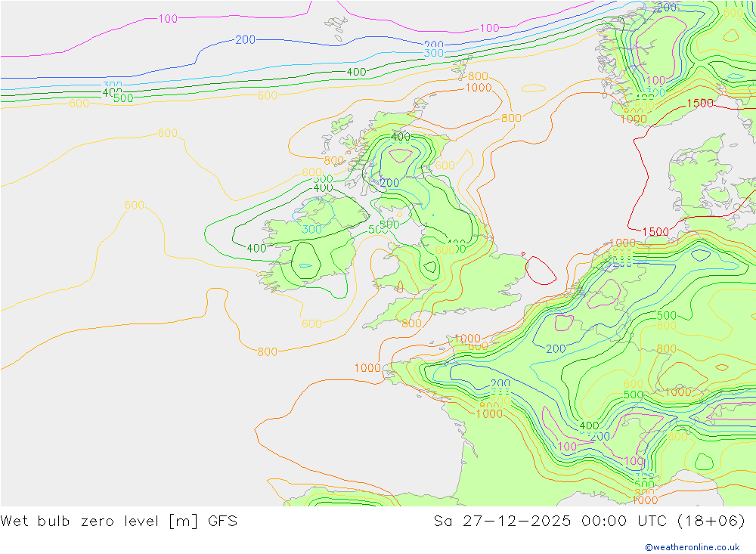The height and width of the screenshot is (554, 756).
Task: Click the 800 label over the North Sea
Action: 511,118
